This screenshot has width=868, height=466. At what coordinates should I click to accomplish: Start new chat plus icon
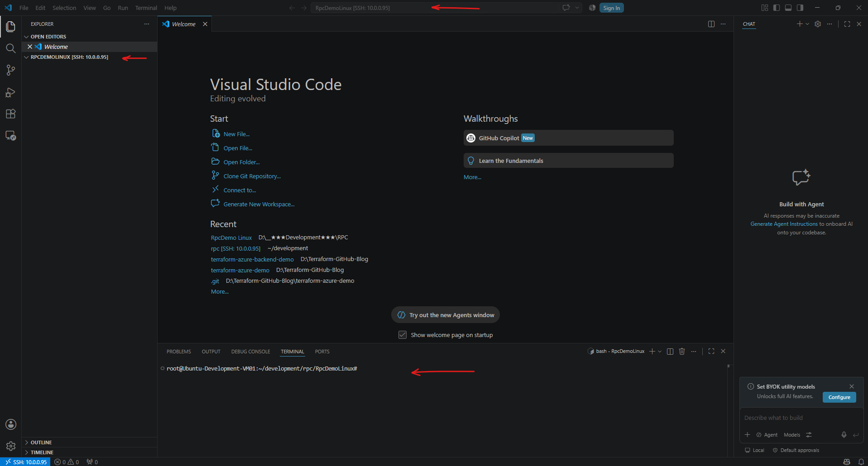[800, 24]
